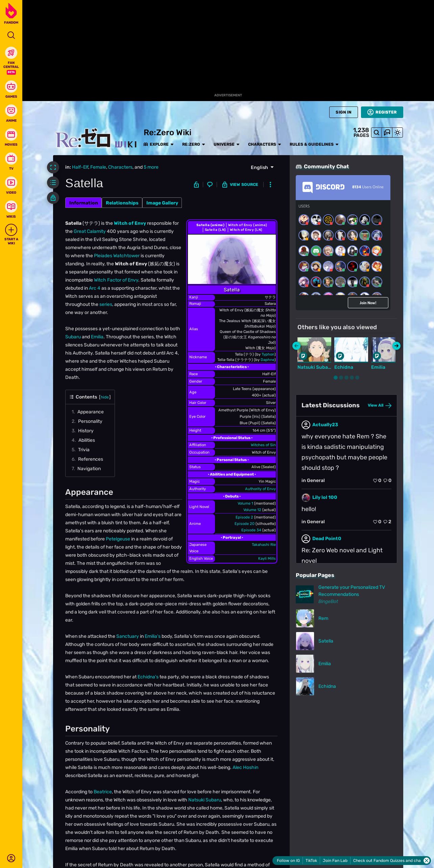
Task: Click the wiki search icon near page count
Action: 377,132
